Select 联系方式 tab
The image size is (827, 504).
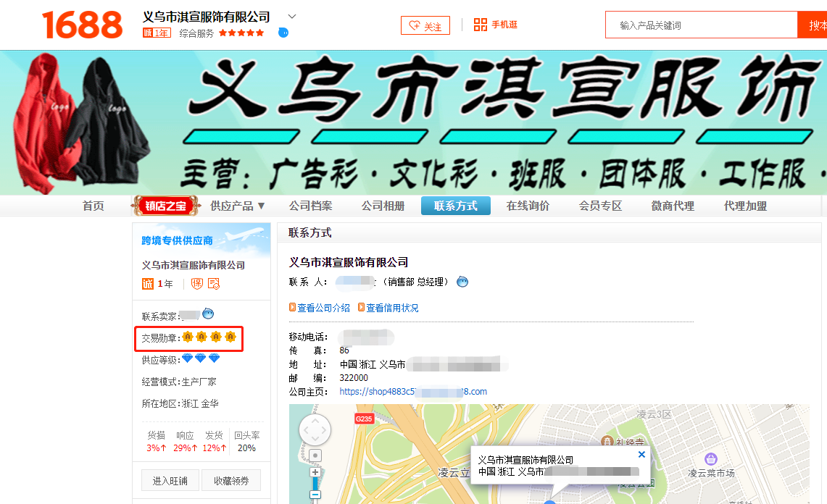456,206
